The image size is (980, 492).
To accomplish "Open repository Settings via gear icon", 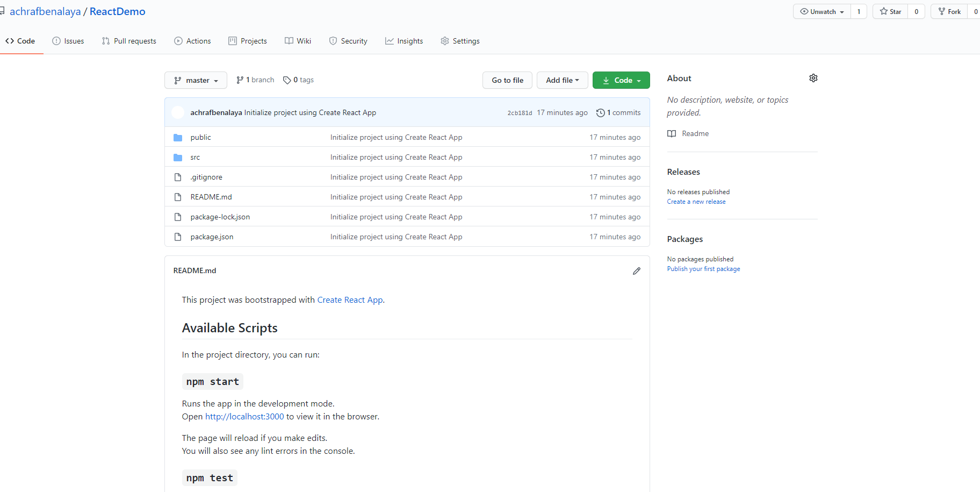I will [445, 40].
